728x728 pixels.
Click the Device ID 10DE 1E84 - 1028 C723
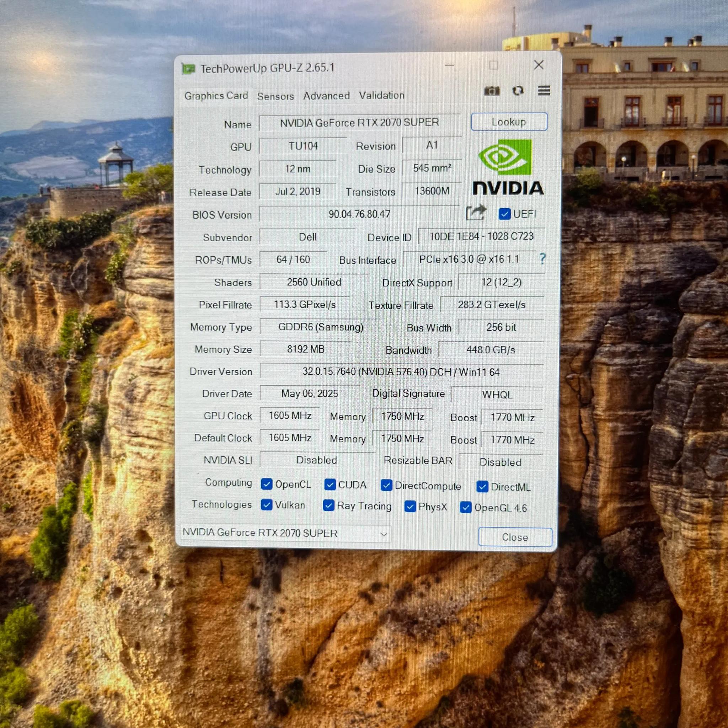[x=481, y=236]
